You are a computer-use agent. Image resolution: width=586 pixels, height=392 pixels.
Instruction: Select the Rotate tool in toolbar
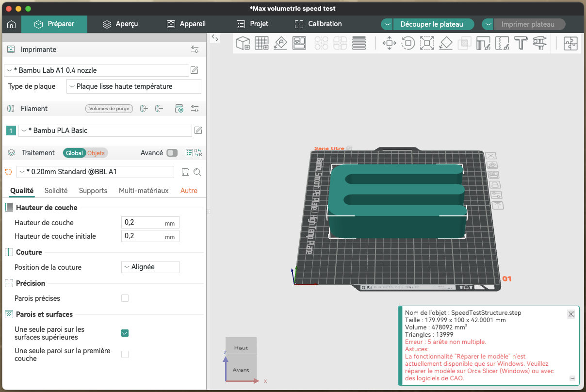click(408, 43)
